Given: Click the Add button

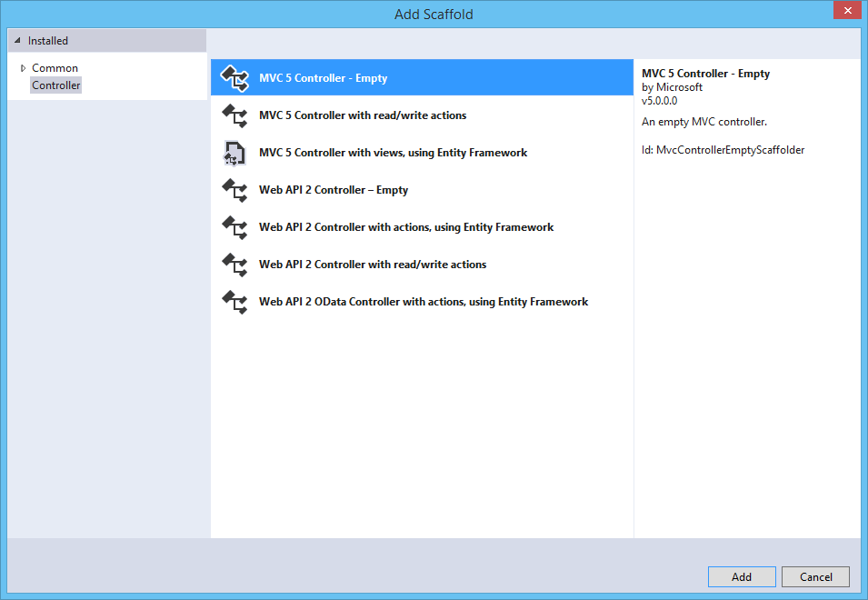Looking at the screenshot, I should click(742, 576).
